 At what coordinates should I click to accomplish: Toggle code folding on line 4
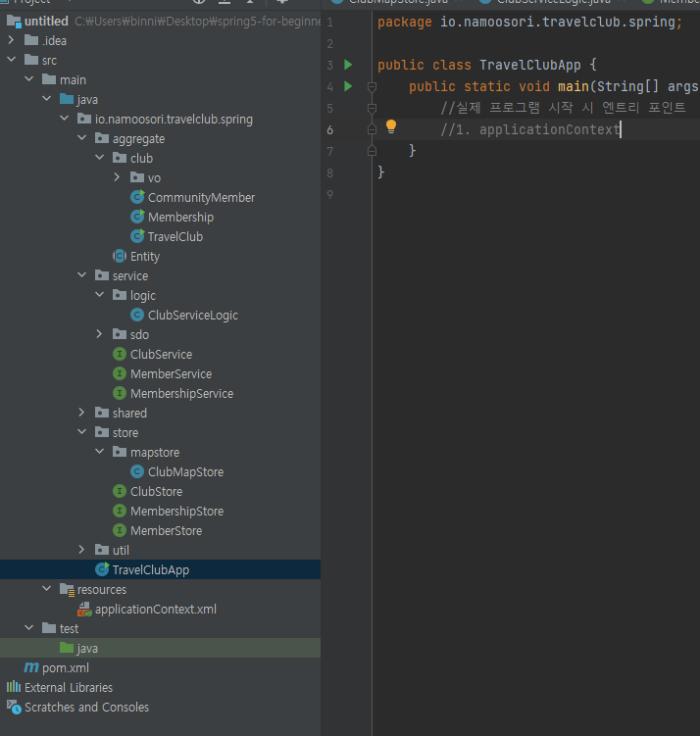coord(372,86)
